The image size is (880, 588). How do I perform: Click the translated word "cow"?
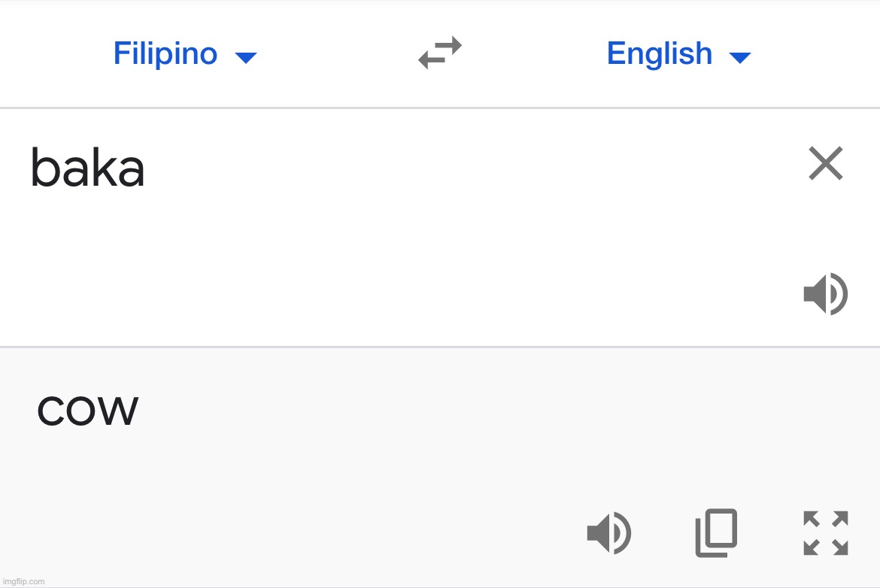(87, 410)
